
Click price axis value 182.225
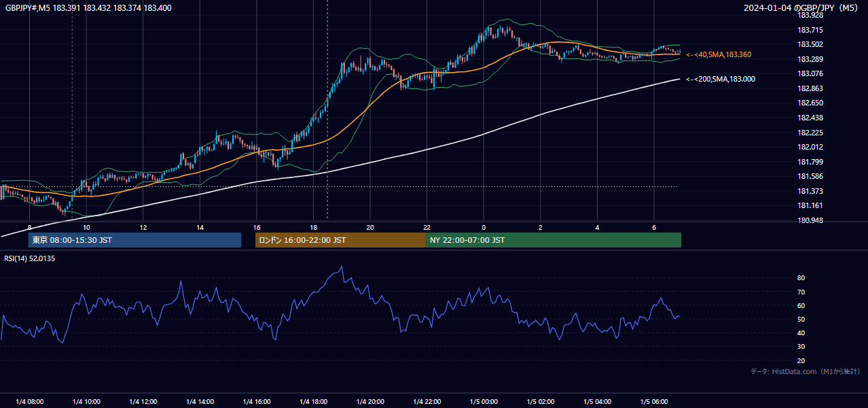click(810, 133)
